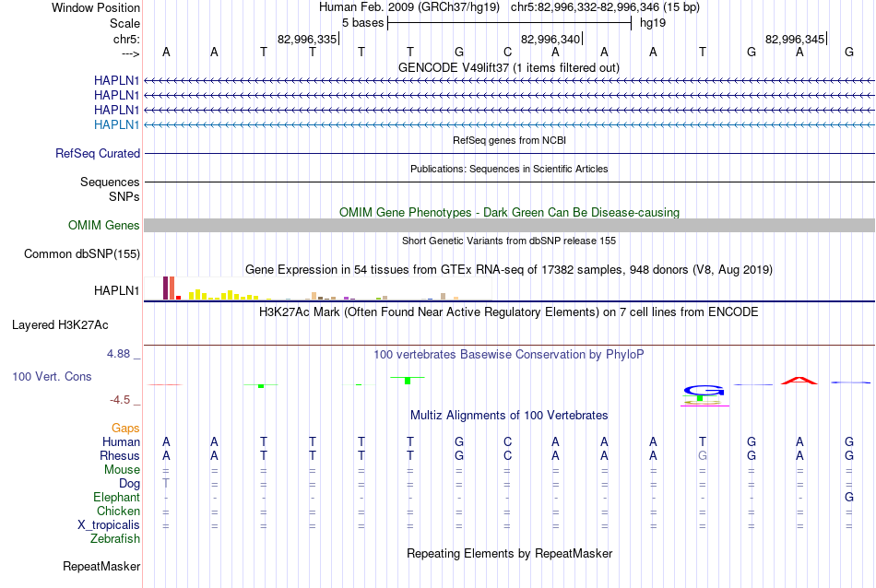Click the "Common dbSNP(155)" track label

81,254
